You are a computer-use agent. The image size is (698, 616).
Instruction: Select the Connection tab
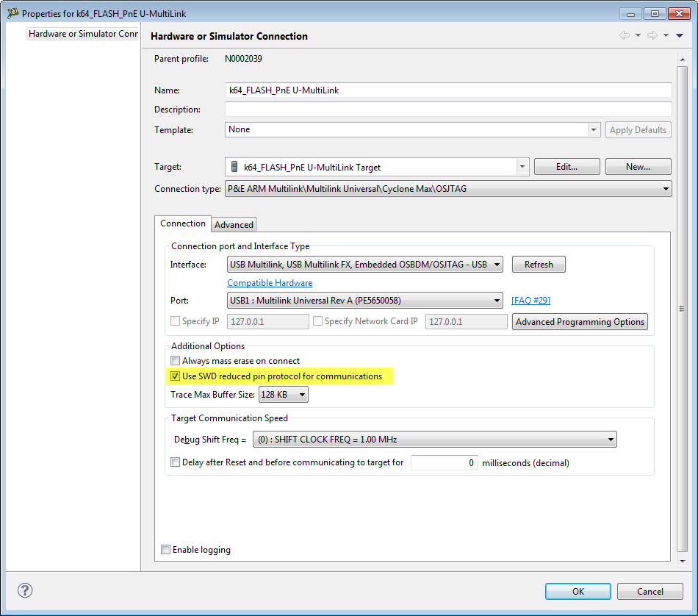pos(183,223)
